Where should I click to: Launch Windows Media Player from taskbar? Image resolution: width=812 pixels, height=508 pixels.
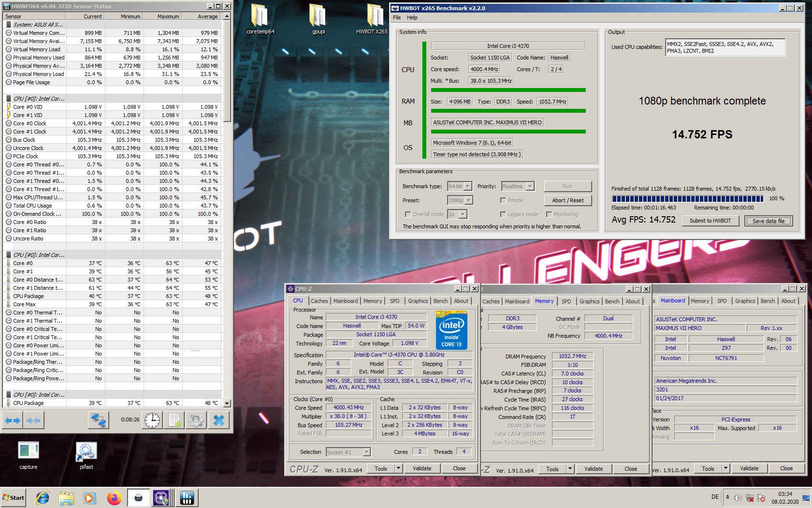point(89,497)
